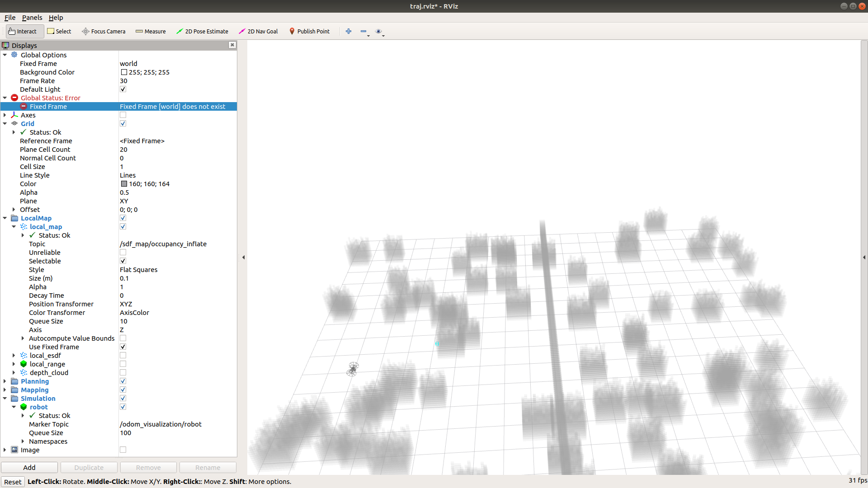Select the Interact tool
This screenshot has width=868, height=488.
23,31
